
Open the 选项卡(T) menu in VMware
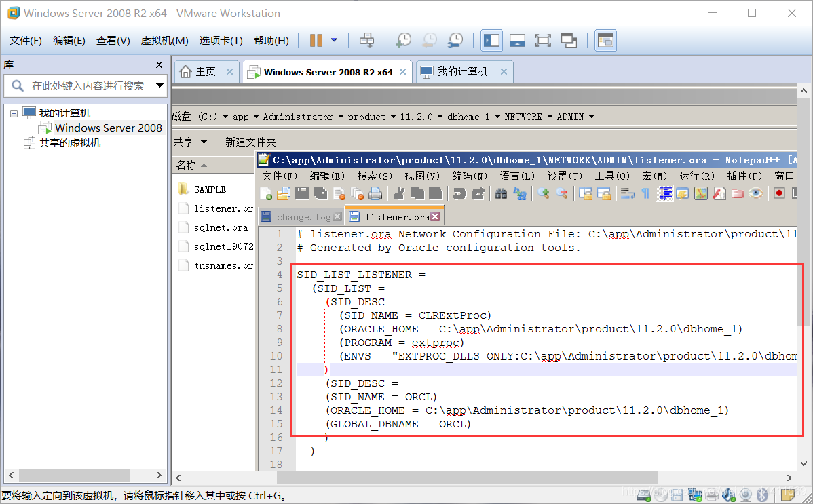point(221,41)
